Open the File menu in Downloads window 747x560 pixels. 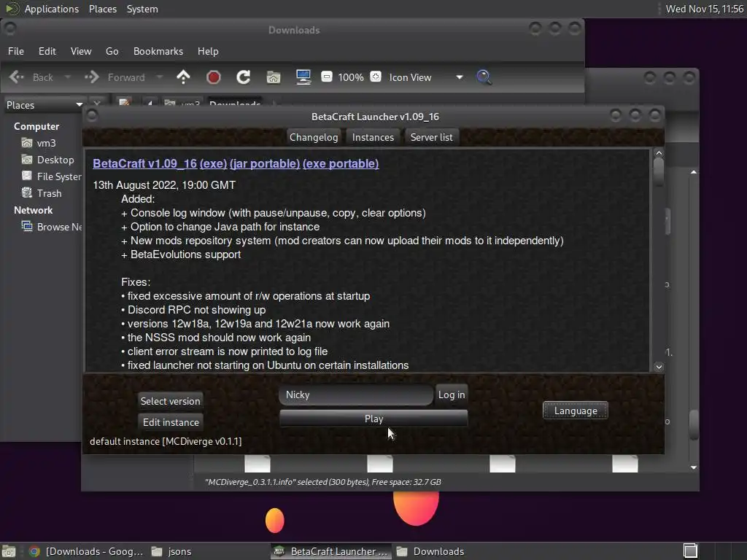point(16,51)
